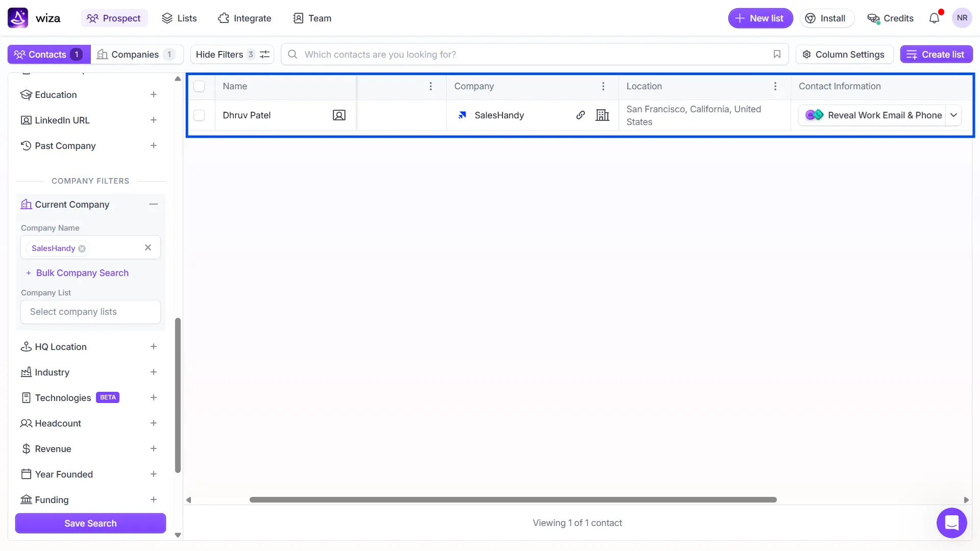The height and width of the screenshot is (551, 980).
Task: Click Reveal Work Email & Phone
Action: coord(873,115)
